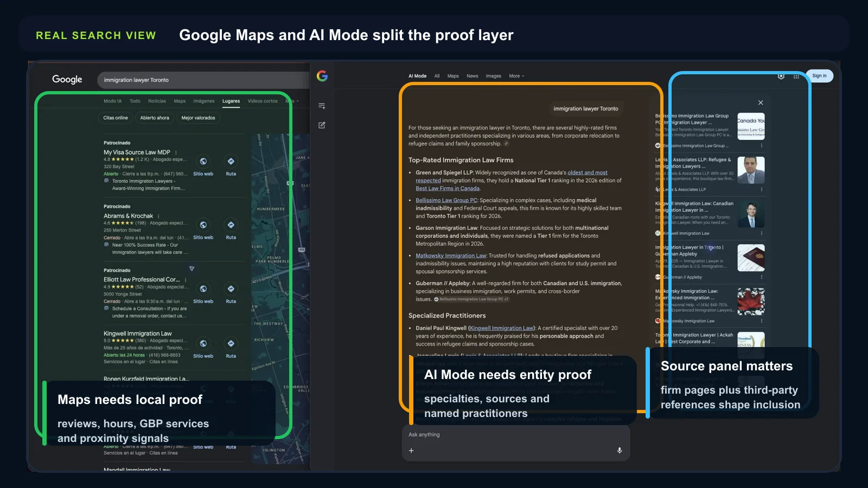Image resolution: width=868 pixels, height=488 pixels.
Task: Click the Google logo in the Places results window
Action: [x=67, y=79]
